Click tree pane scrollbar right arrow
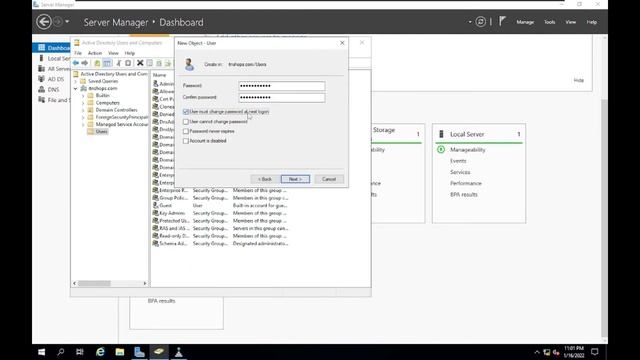640x360 pixels. [x=145, y=283]
